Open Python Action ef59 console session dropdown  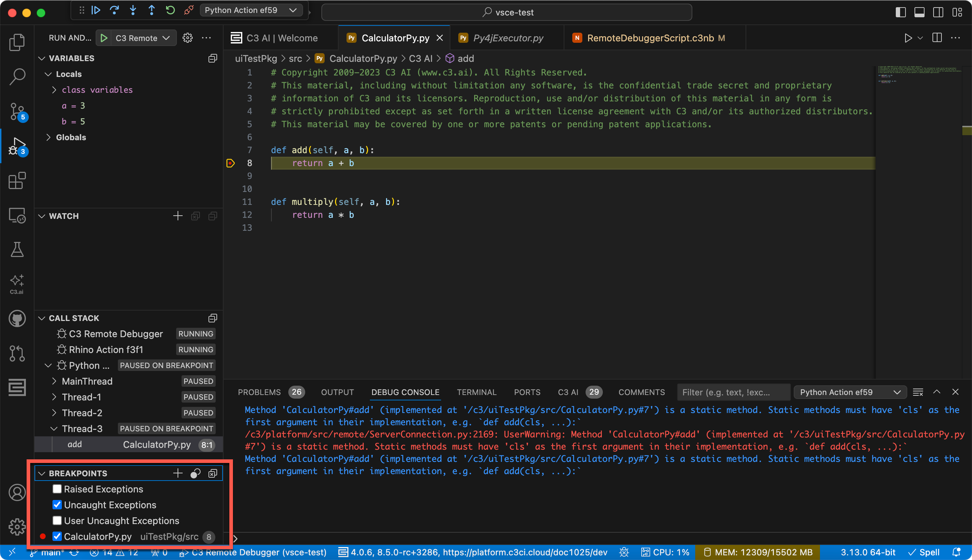(850, 392)
